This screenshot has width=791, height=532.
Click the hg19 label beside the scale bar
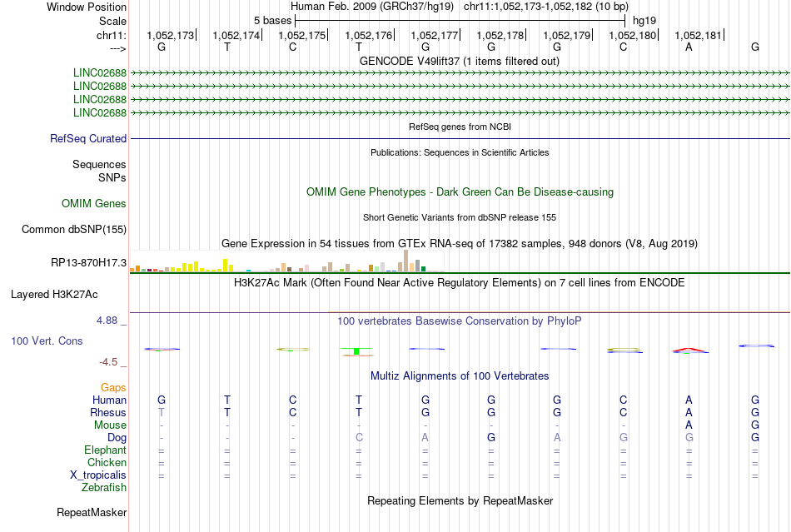click(644, 21)
